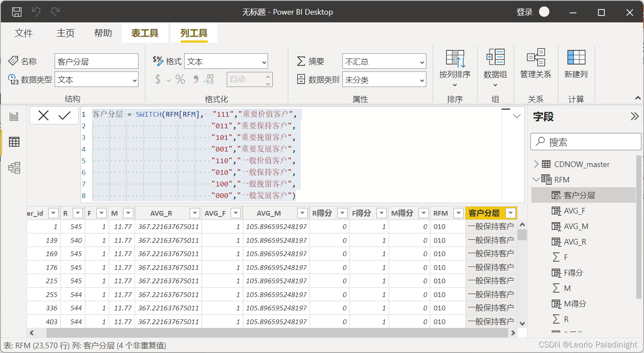Switch to Data view icon
Screen dimensions: 644x353
point(14,142)
